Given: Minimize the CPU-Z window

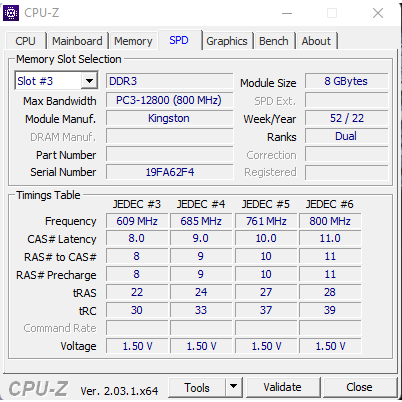Looking at the screenshot, I should [x=287, y=13].
